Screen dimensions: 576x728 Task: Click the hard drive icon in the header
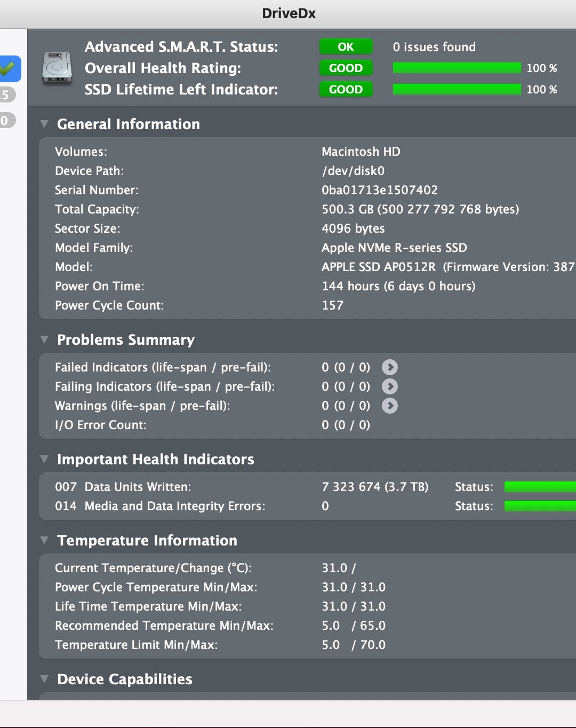click(x=57, y=68)
